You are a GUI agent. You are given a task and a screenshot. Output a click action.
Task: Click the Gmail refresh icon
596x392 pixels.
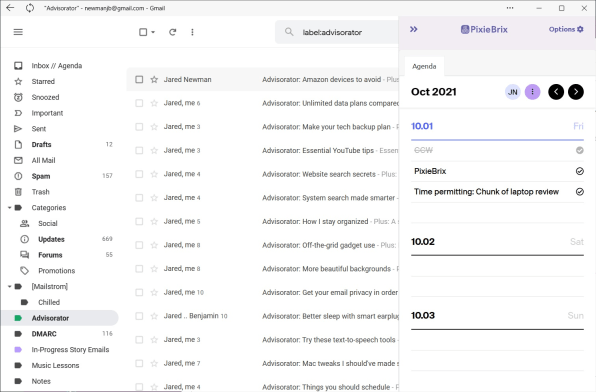tap(173, 32)
